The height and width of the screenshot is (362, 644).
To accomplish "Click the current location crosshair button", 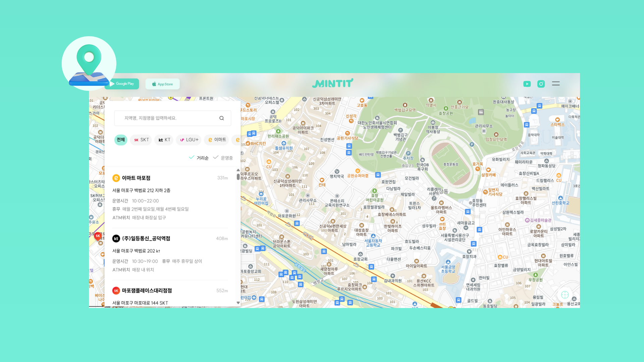I will point(565,295).
